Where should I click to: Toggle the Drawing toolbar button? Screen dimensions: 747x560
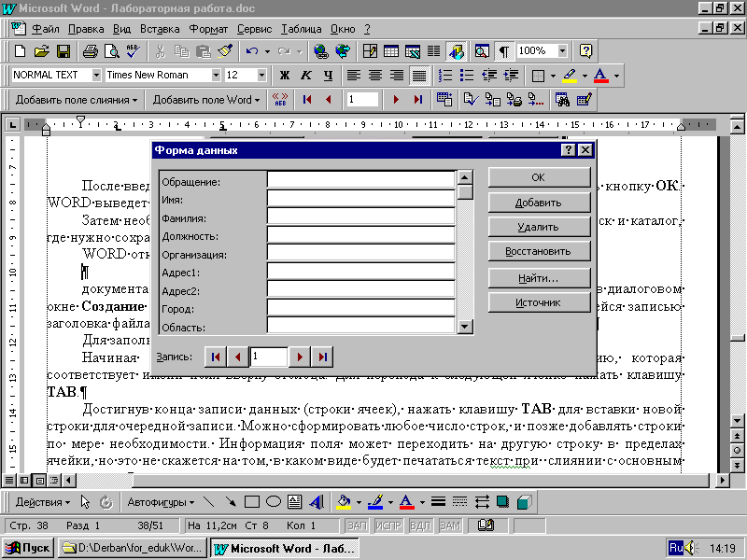click(456, 51)
